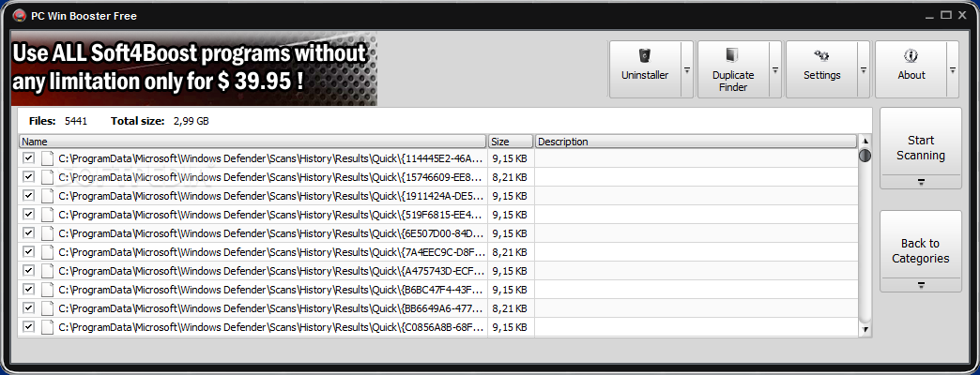The height and width of the screenshot is (375, 980).
Task: Open the About info button
Action: (x=911, y=69)
